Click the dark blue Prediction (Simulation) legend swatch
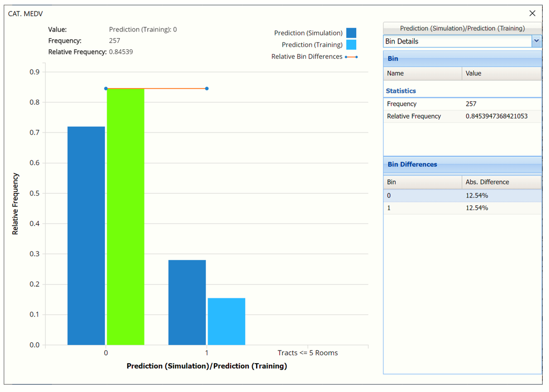This screenshot has width=549, height=392. (x=351, y=33)
